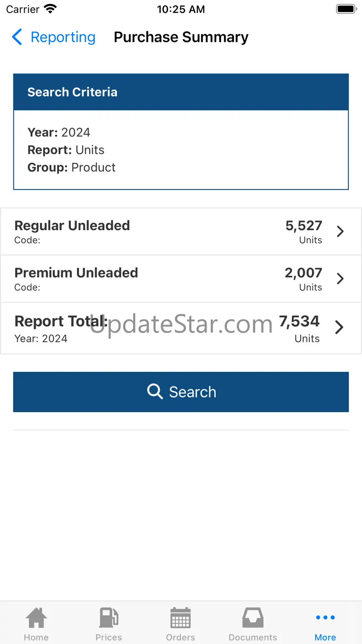Tap the More three-dots icon
This screenshot has width=362, height=644.
click(x=325, y=618)
